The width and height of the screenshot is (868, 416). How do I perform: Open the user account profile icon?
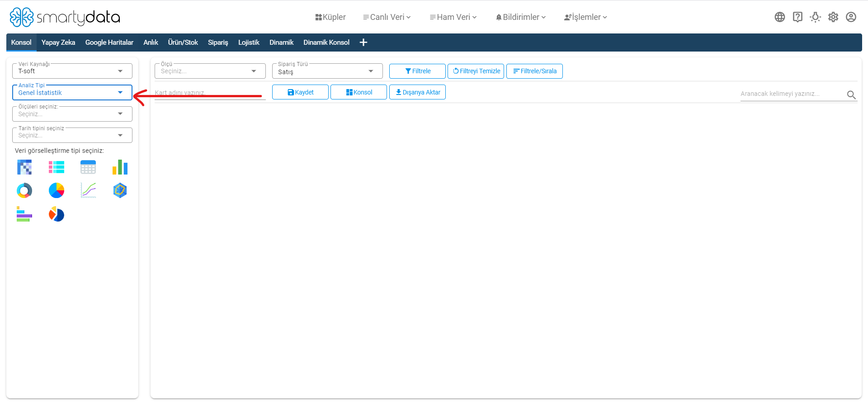[x=851, y=17]
